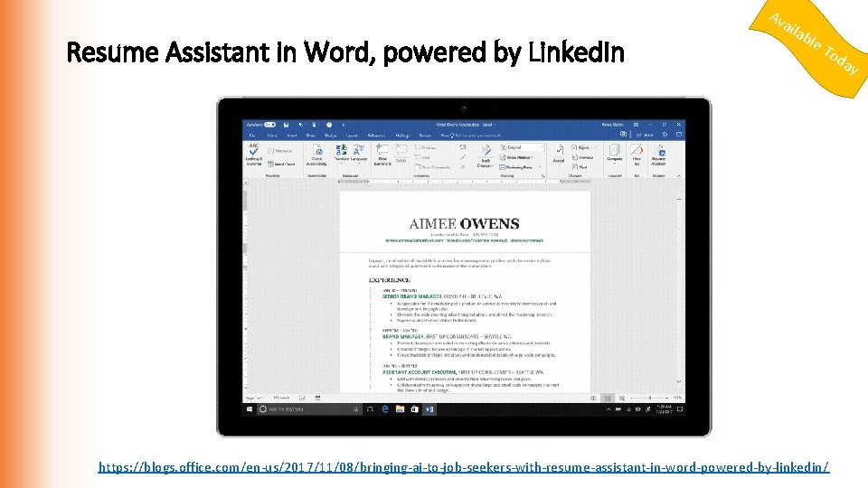The height and width of the screenshot is (488, 868).
Task: Switch to the Mailings tab
Action: (x=402, y=136)
